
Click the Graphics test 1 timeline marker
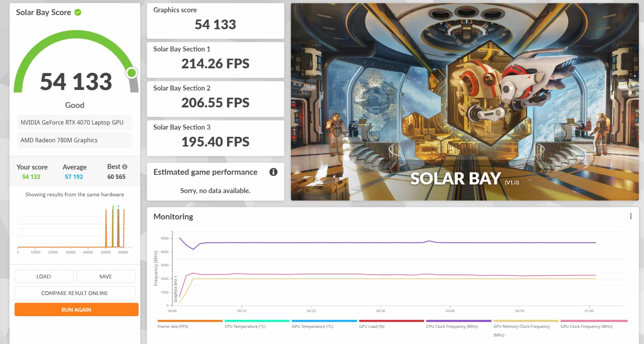(x=175, y=289)
